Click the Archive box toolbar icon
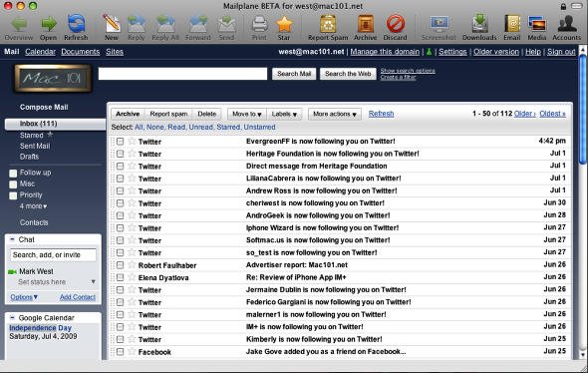This screenshot has width=588, height=373. point(365,24)
